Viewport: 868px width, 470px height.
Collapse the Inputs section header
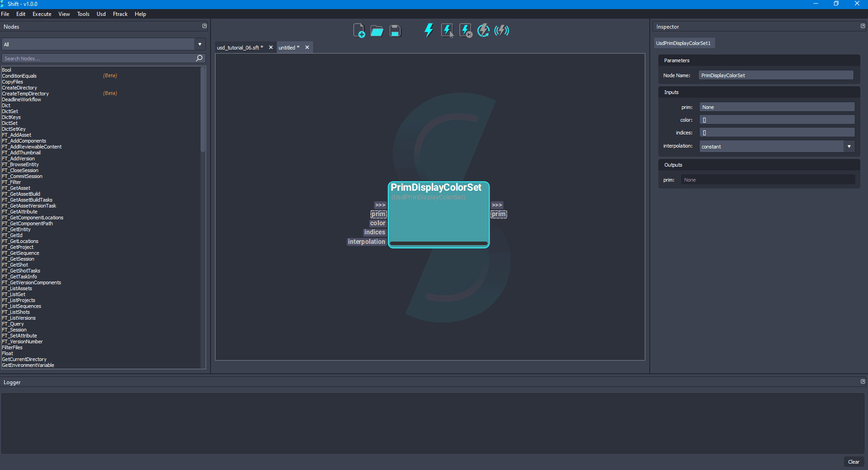(671, 92)
